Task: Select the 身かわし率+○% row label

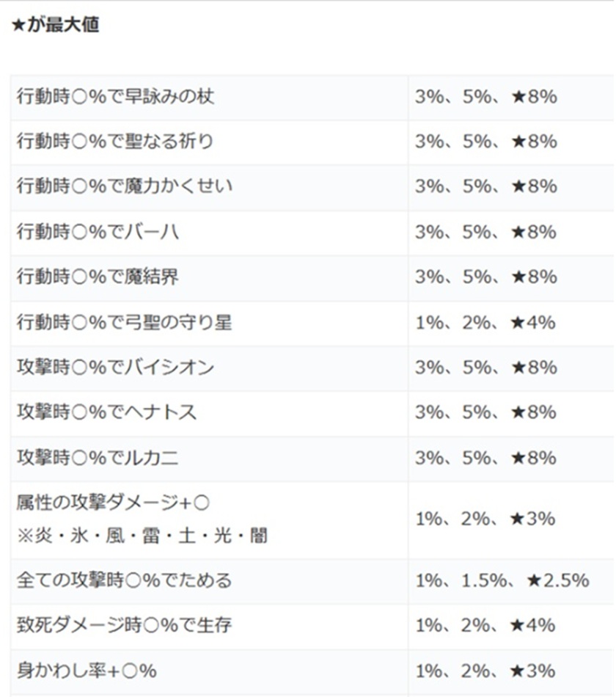Action: tap(87, 671)
